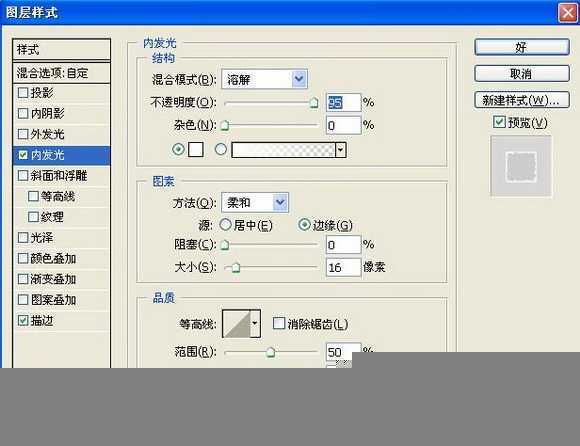Click the 大小 size slider handle

click(236, 267)
